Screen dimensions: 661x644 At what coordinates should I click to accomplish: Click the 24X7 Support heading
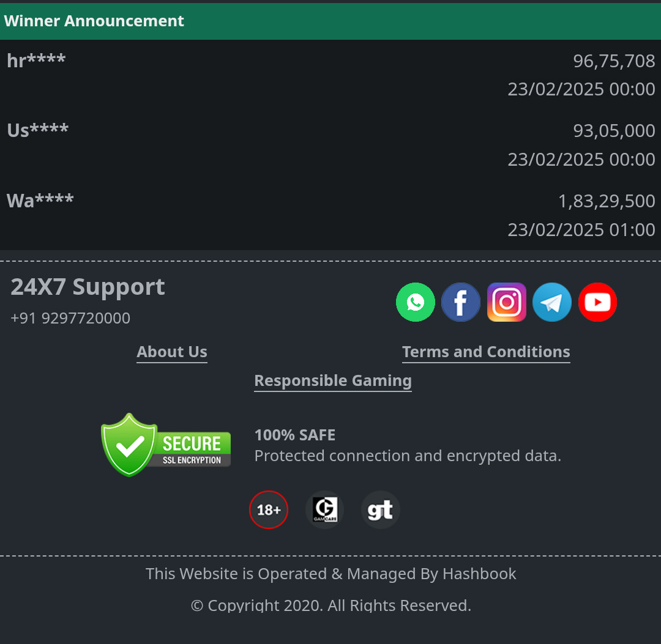tap(88, 287)
